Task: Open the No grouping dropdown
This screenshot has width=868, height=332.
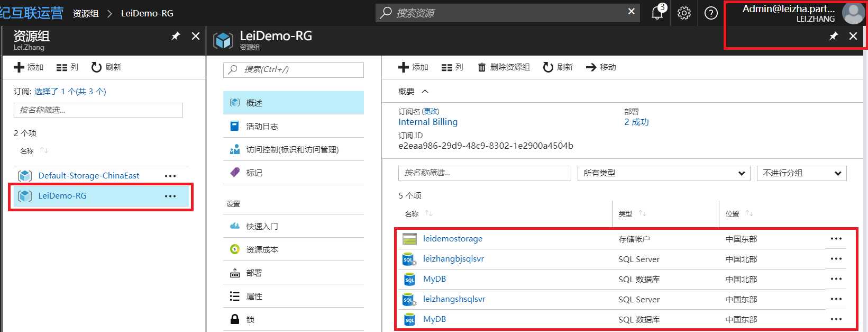Action: coord(802,173)
